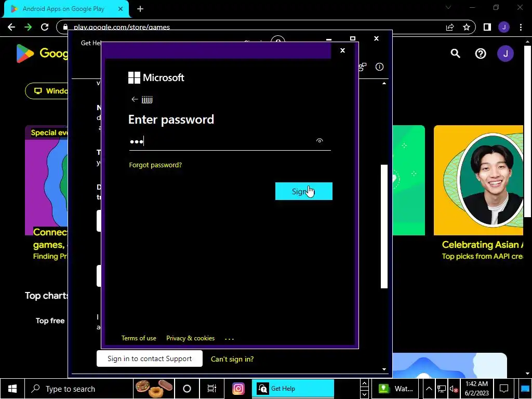Open the Celebrating Asian collection title
532x399 pixels.
pyautogui.click(x=482, y=245)
